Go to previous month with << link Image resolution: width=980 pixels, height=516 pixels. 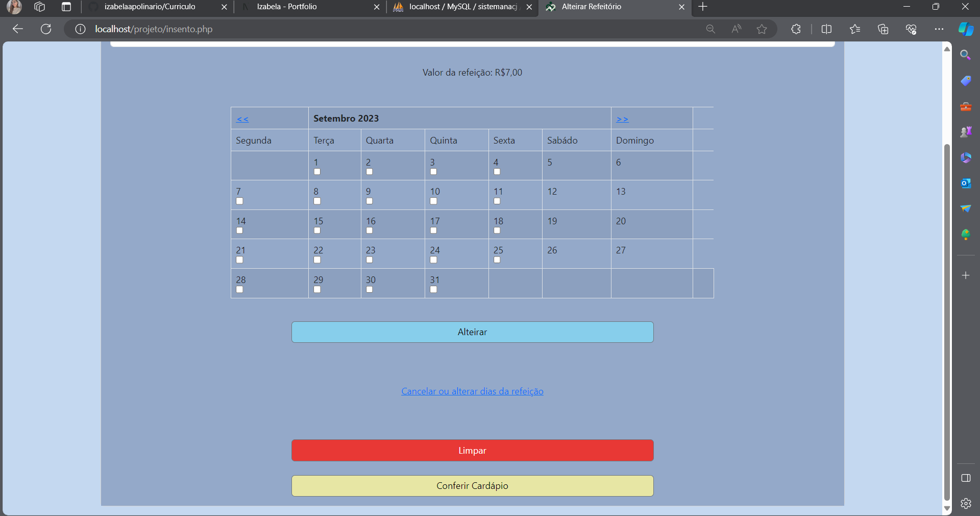[242, 119]
